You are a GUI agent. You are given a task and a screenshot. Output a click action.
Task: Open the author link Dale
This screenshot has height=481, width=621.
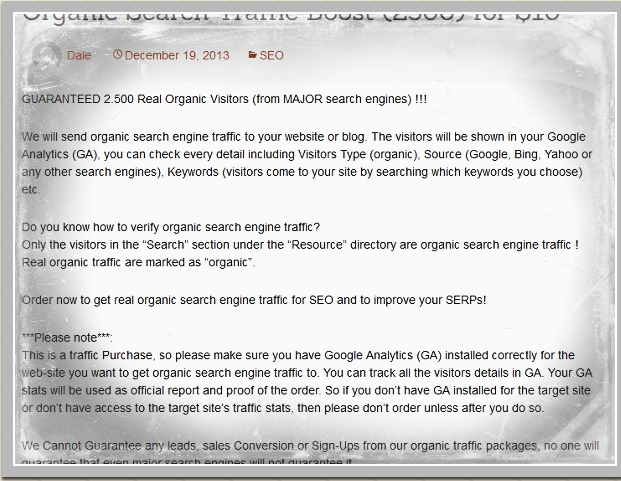pos(79,55)
